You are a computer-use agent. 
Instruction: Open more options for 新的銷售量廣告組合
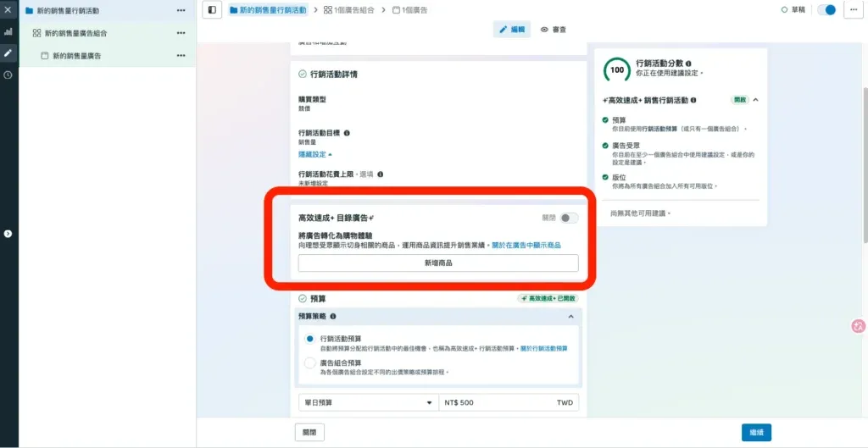[x=181, y=33]
